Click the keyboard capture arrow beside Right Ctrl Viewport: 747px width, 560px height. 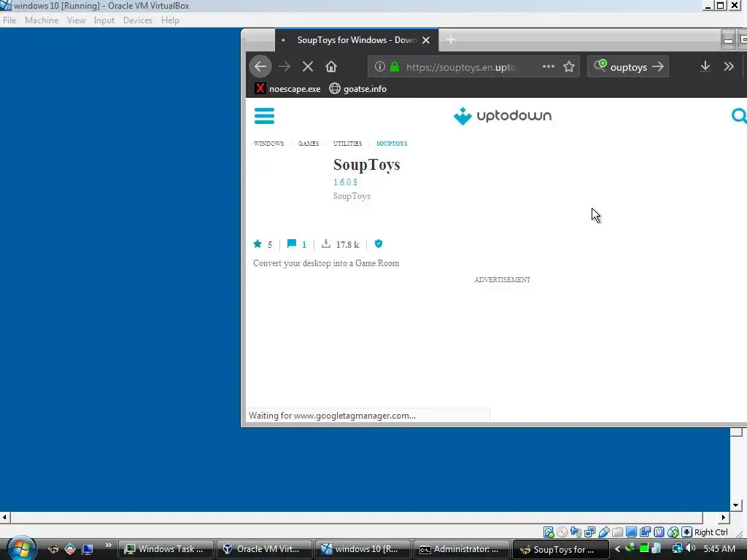click(x=687, y=532)
